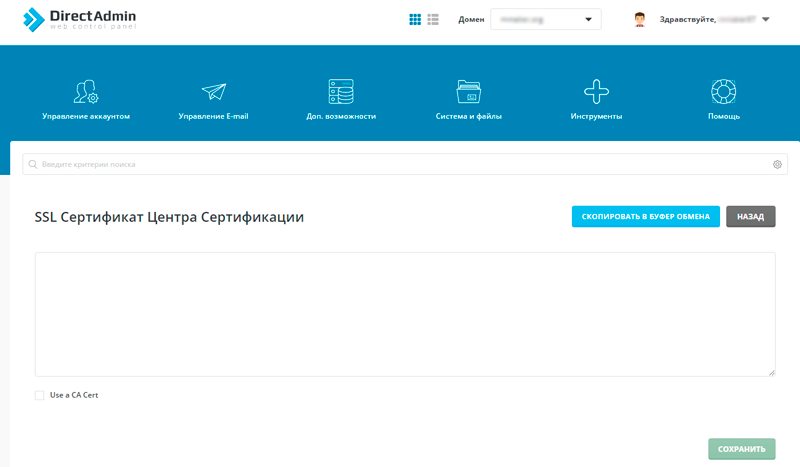Expand the Домен dropdown

[x=545, y=19]
